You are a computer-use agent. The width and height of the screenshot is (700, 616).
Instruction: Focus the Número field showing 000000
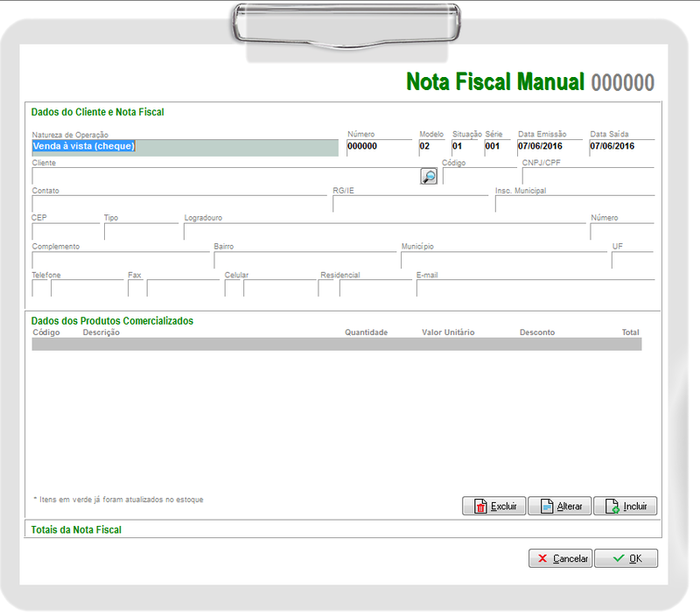[379, 147]
